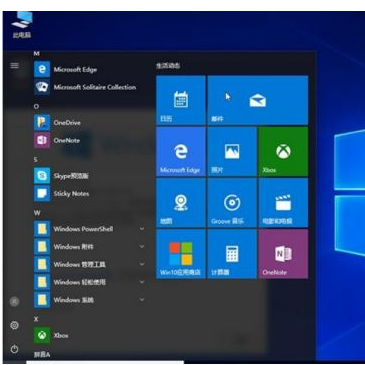This screenshot has width=365, height=365.
Task: Click the Power button icon
Action: coord(14,349)
